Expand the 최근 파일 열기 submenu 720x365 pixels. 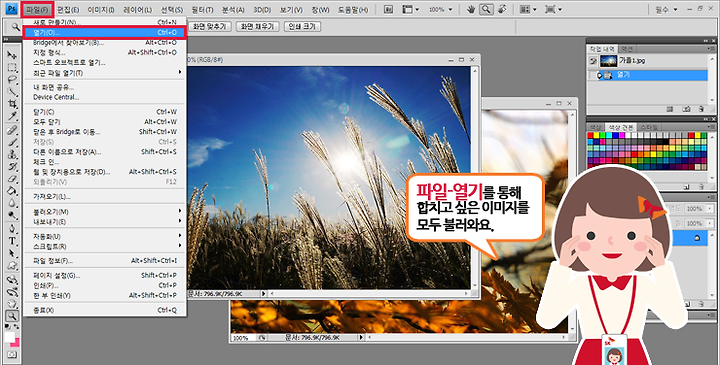coord(105,73)
